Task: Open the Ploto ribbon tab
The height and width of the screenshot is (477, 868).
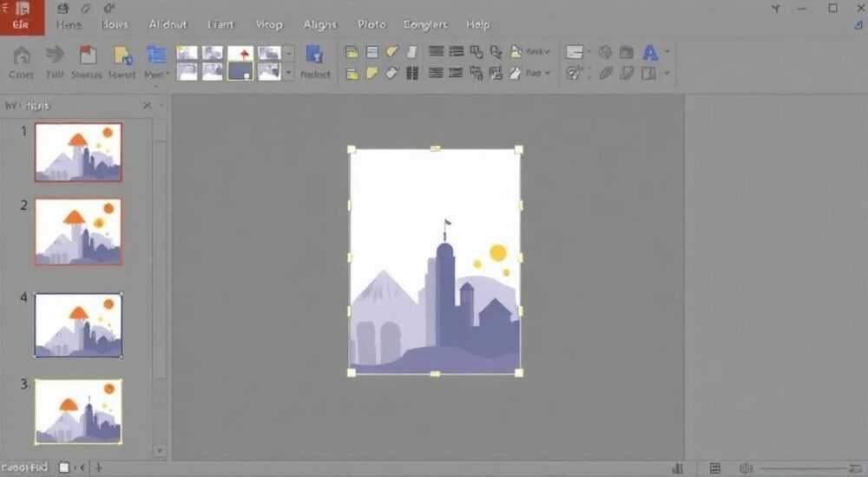Action: tap(371, 24)
